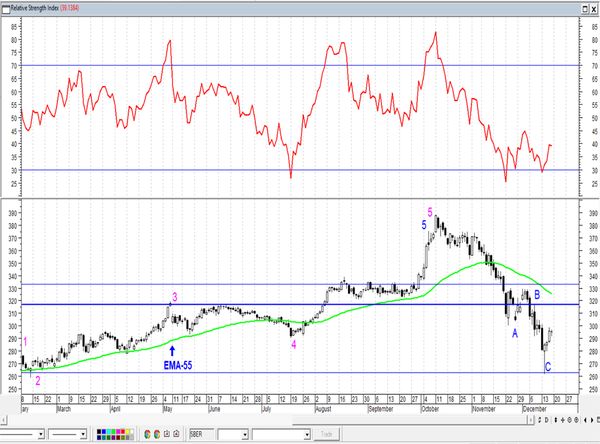Click horizontal scrollbar right arrow

tap(531, 420)
